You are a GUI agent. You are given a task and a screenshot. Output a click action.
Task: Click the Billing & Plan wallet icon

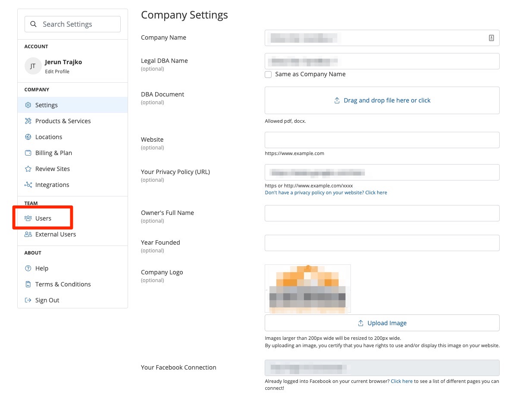28,153
